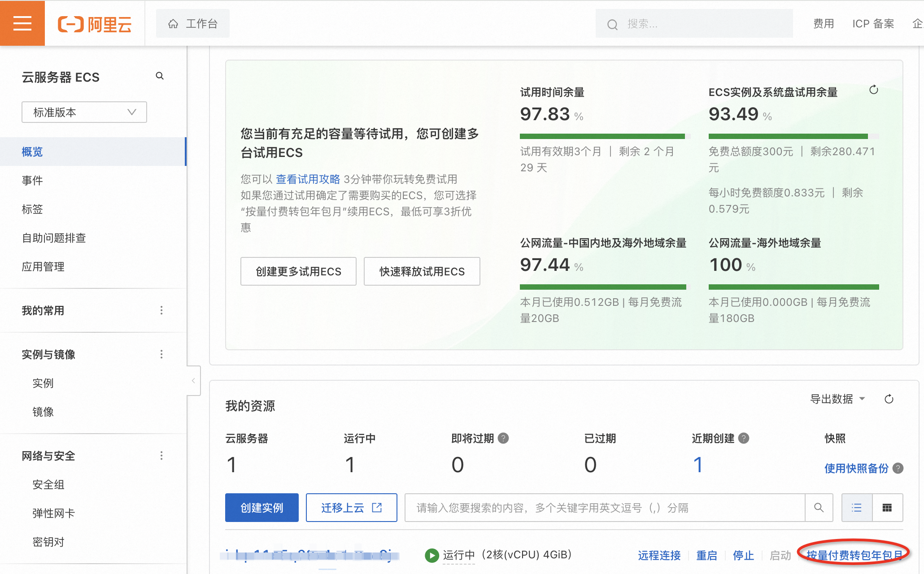Open 安全组 in the sidebar
Image resolution: width=924 pixels, height=574 pixels.
(48, 484)
